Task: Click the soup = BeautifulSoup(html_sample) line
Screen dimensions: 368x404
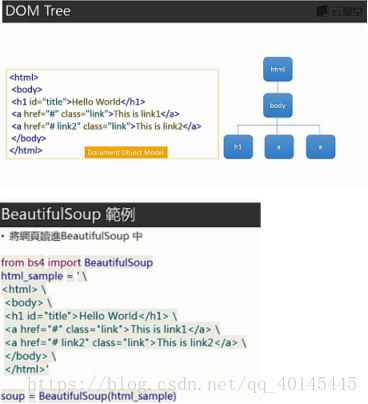Action: (89, 396)
